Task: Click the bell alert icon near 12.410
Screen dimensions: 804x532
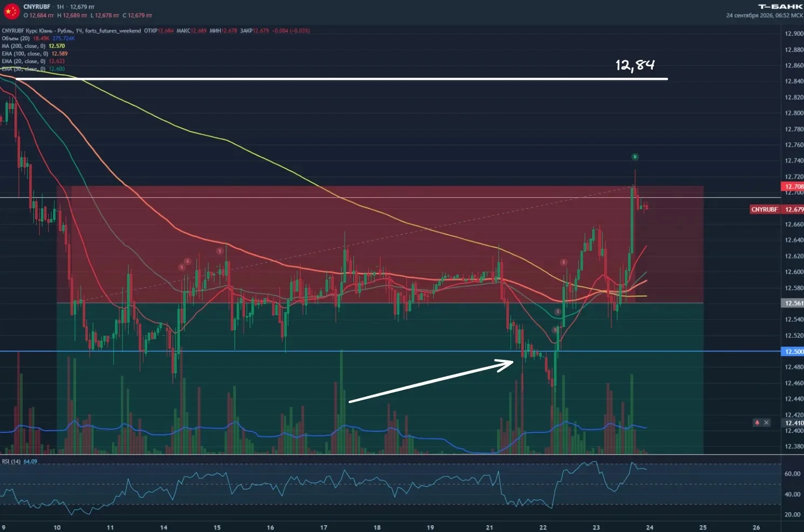Action: click(757, 422)
